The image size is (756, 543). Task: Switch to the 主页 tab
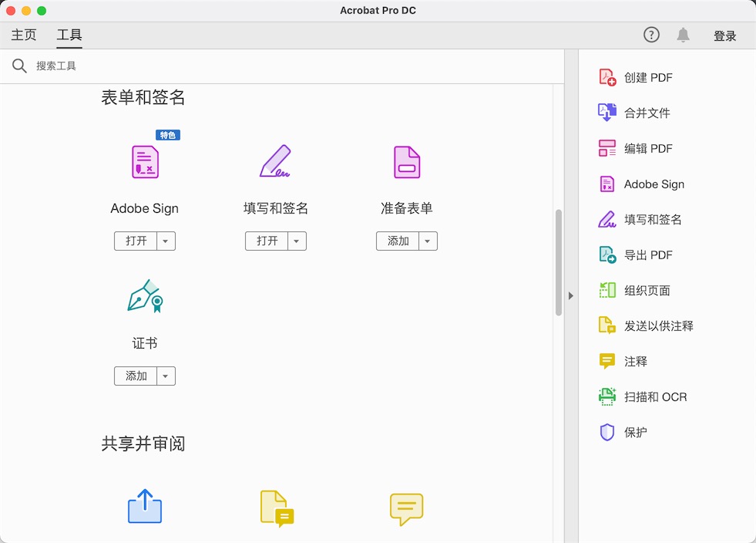coord(24,35)
